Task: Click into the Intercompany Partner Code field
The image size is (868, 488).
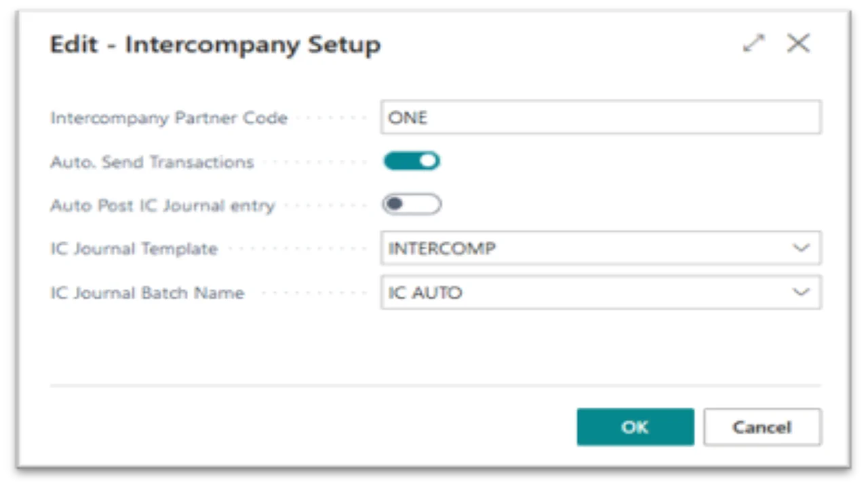Action: (x=601, y=117)
